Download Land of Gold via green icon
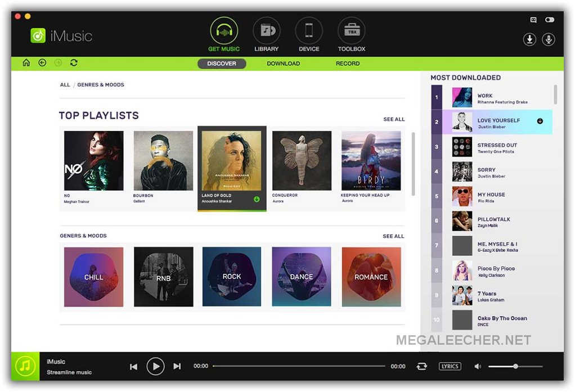Screen dimensions: 575x392 [257, 199]
